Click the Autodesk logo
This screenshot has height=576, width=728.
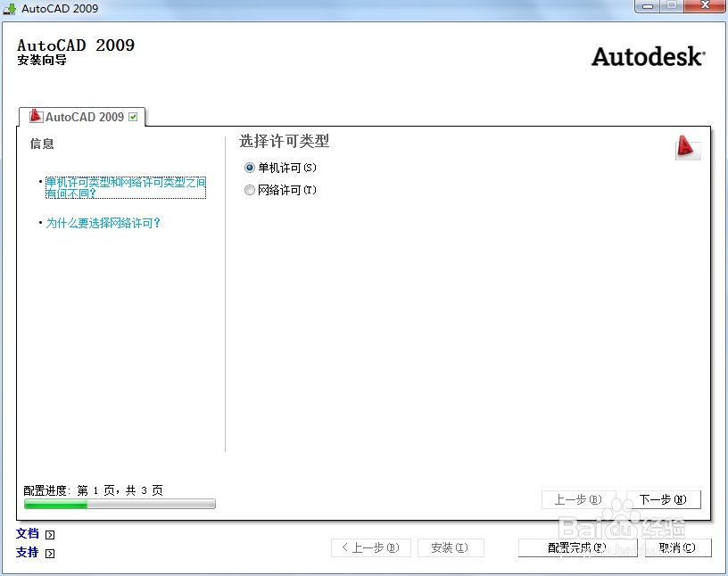pos(648,57)
